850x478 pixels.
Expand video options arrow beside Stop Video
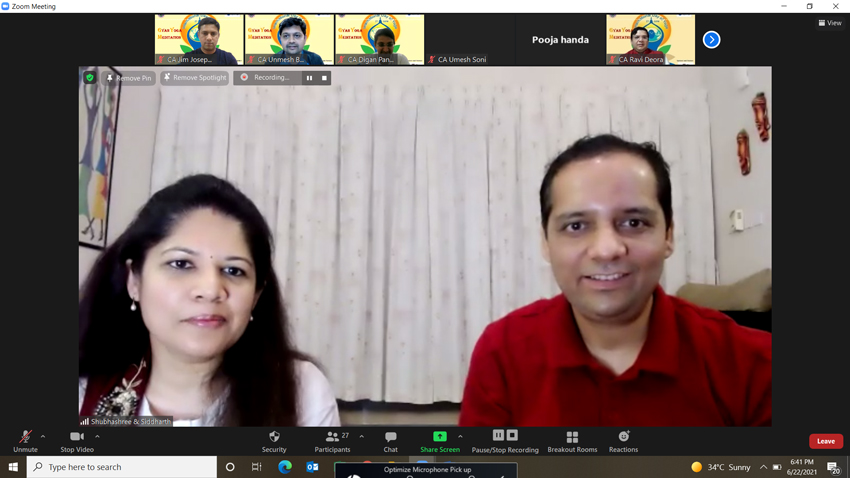(97, 436)
